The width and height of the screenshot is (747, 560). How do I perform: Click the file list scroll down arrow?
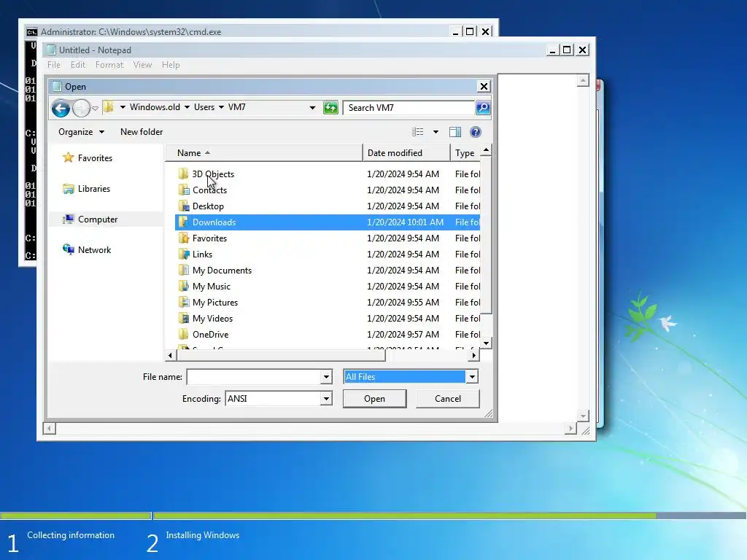pos(486,343)
